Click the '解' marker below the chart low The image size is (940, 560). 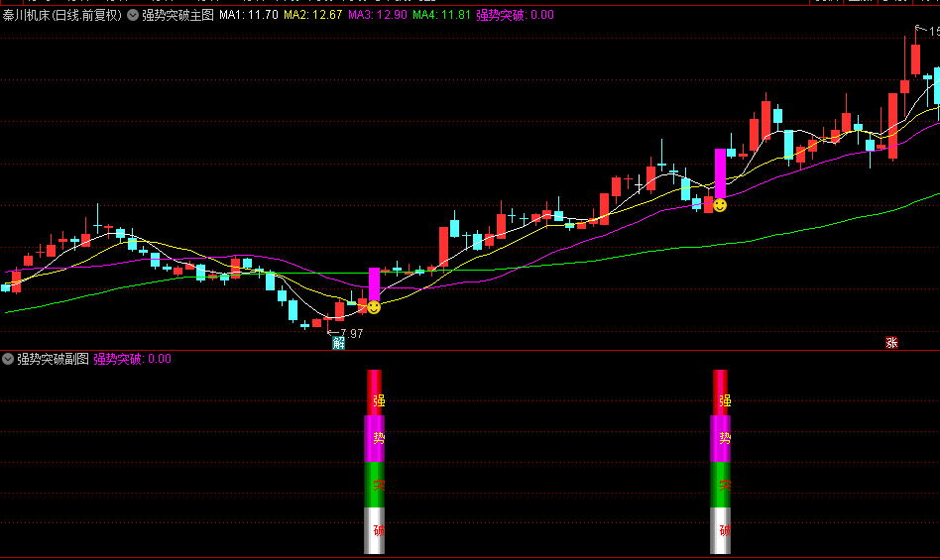click(339, 343)
